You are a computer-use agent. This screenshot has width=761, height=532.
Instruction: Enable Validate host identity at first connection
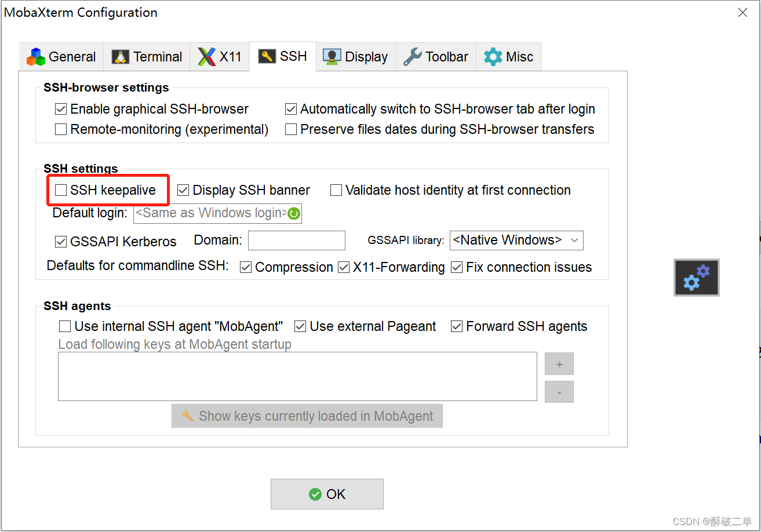336,190
